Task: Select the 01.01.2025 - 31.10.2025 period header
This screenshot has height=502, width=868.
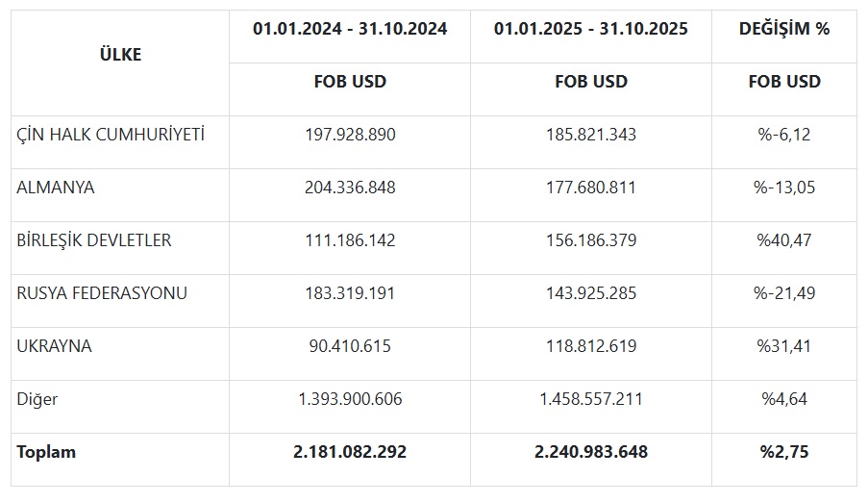Action: point(591,29)
